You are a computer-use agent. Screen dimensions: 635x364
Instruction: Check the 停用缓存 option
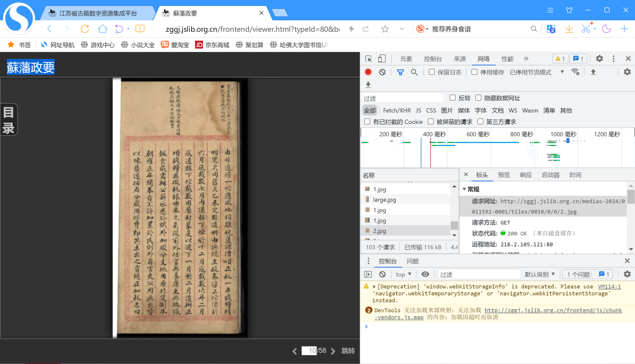(x=475, y=72)
